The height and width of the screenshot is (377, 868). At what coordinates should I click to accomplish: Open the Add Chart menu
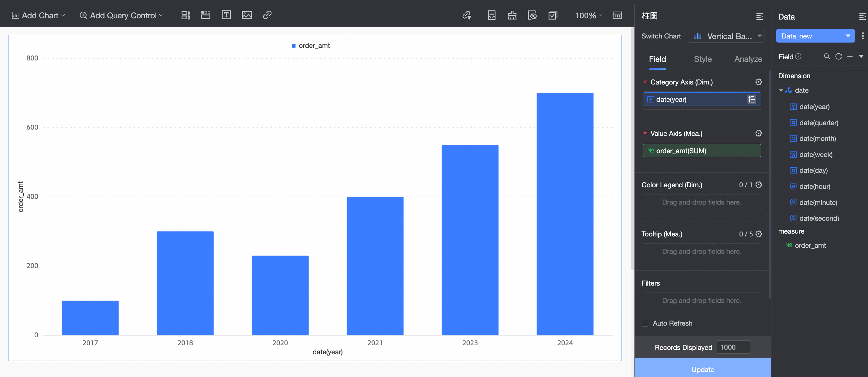click(x=39, y=15)
